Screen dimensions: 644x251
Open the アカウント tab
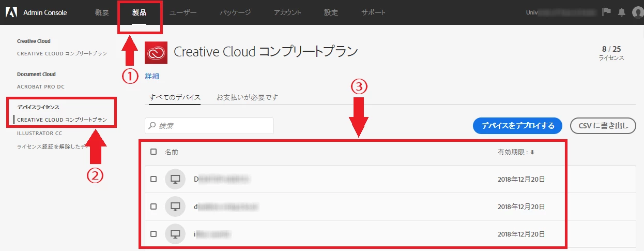[x=287, y=12]
